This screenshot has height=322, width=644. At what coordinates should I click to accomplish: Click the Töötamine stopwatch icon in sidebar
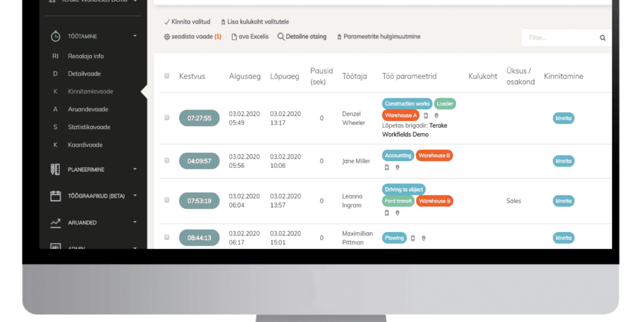(x=55, y=36)
